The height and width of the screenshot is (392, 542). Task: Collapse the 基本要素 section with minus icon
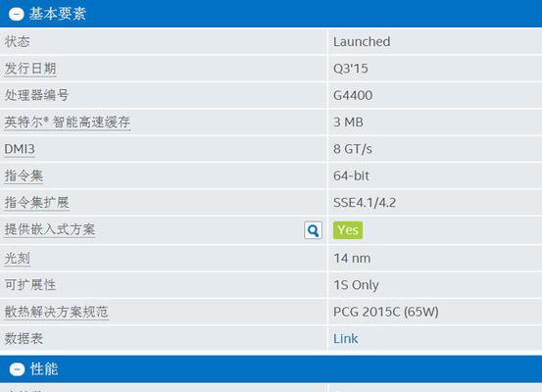coord(17,14)
